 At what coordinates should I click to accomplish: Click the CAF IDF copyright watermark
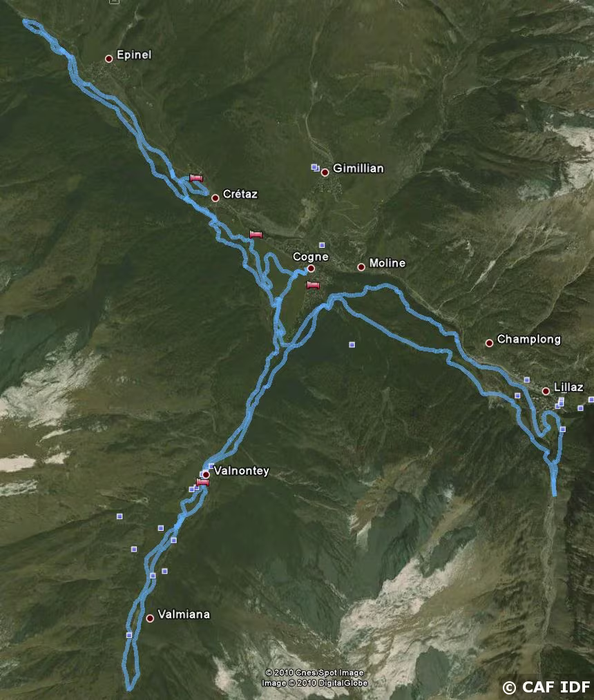(546, 687)
